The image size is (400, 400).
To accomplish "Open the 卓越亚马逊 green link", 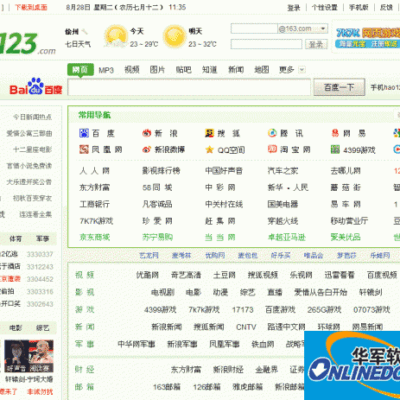I will click(287, 237).
